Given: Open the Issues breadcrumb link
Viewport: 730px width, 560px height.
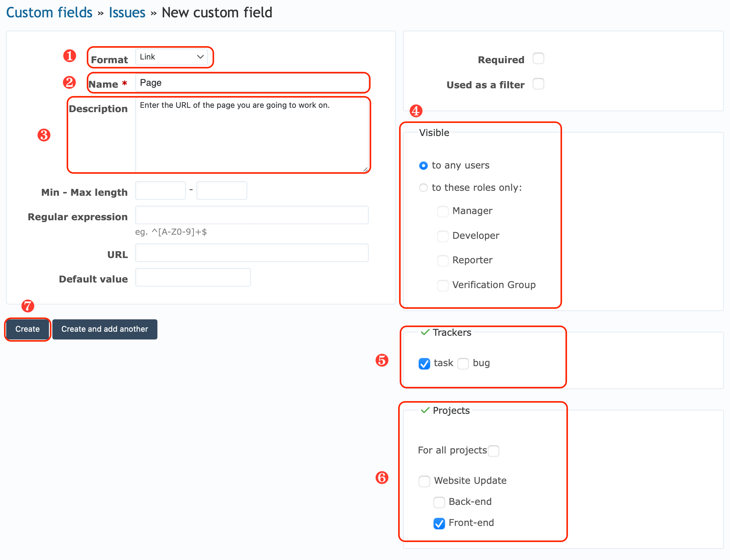Looking at the screenshot, I should (127, 12).
